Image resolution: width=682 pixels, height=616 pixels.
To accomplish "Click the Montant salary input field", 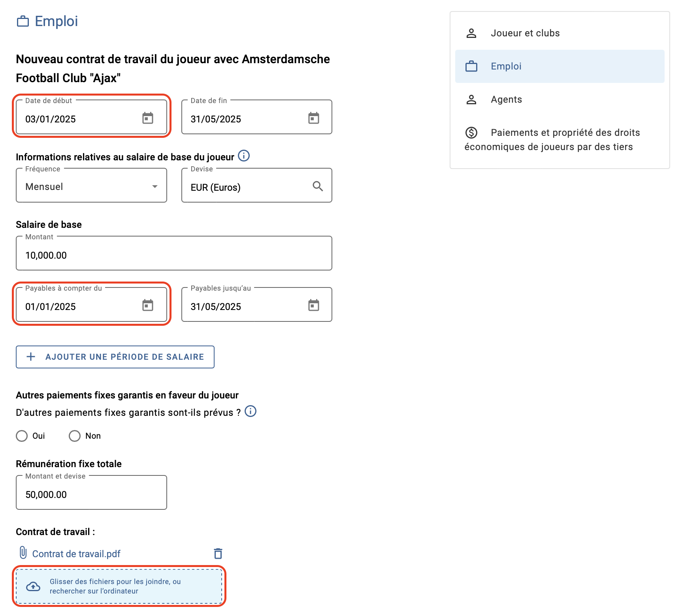I will click(174, 254).
